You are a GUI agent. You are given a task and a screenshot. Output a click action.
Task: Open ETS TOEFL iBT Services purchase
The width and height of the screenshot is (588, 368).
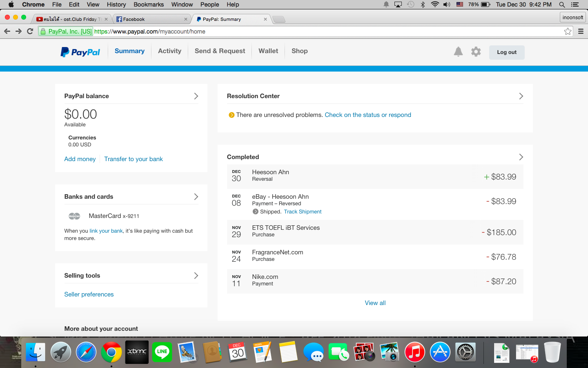point(375,232)
